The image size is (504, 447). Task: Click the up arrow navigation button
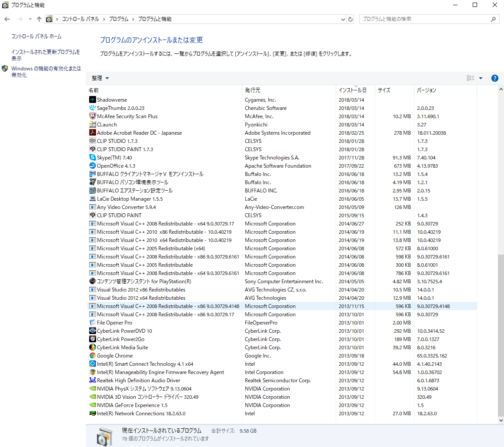(x=39, y=19)
